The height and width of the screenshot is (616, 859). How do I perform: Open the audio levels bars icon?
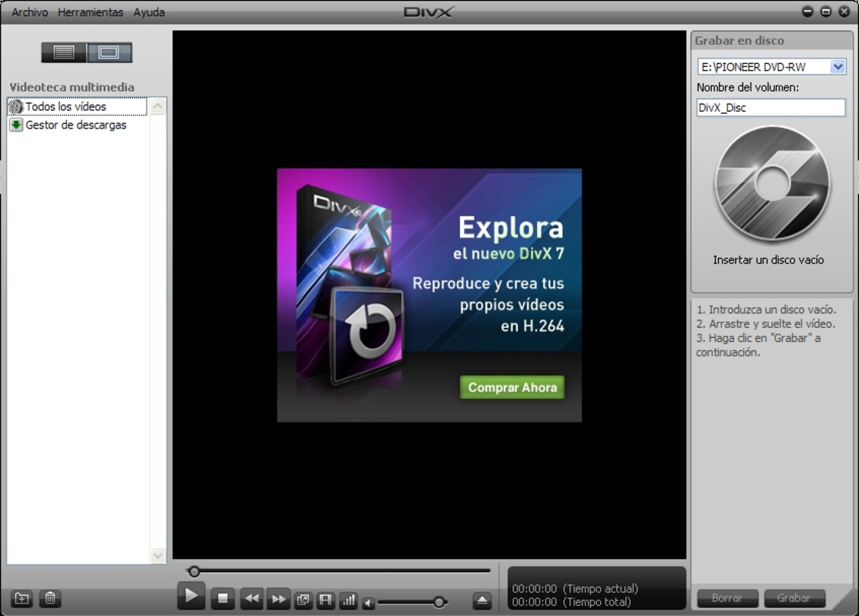pyautogui.click(x=348, y=600)
